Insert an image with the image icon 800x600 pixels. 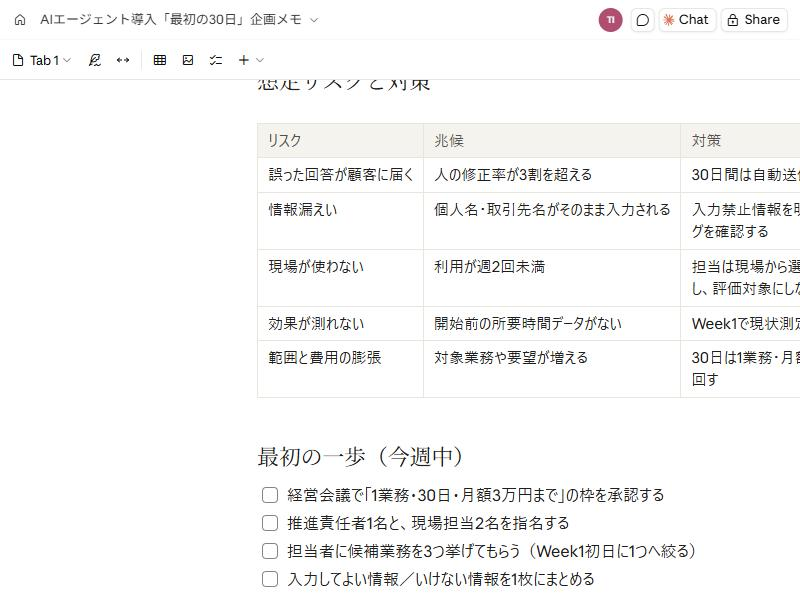click(x=188, y=60)
